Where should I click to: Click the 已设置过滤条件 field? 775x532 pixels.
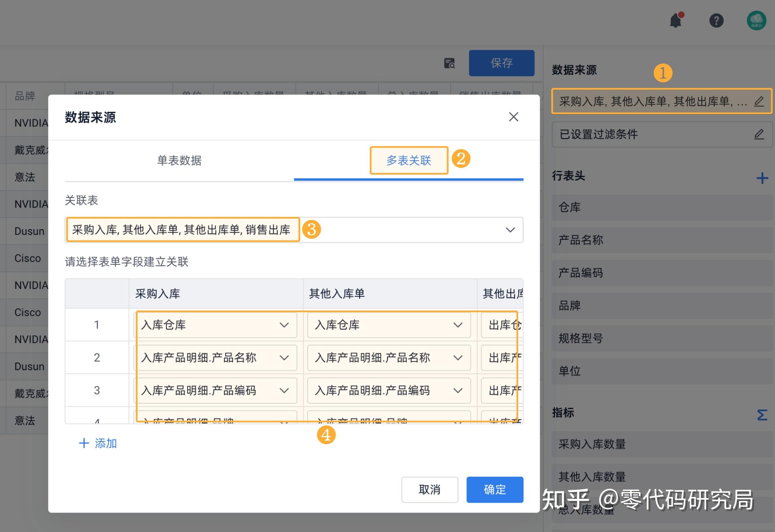[662, 134]
